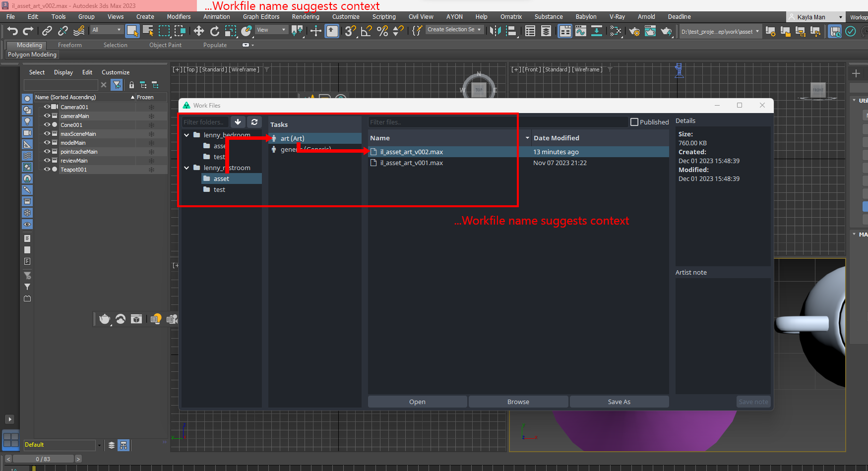
Task: Open the Rendering menu
Action: click(x=306, y=17)
